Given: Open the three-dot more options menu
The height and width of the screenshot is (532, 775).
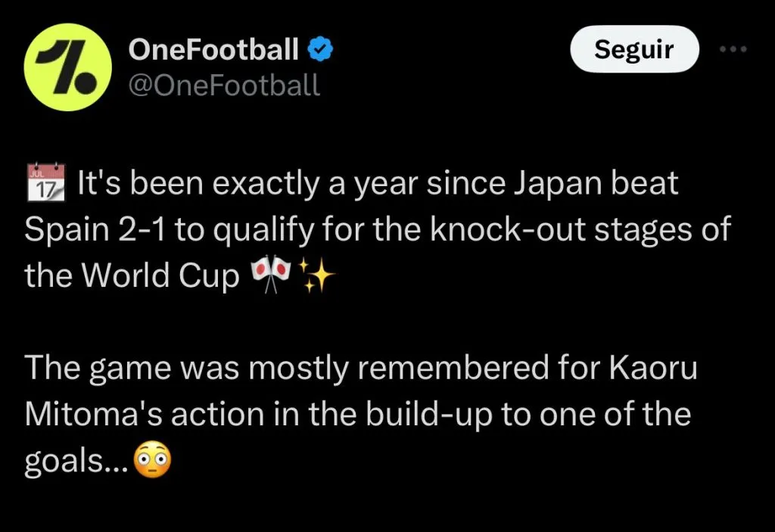Looking at the screenshot, I should pos(732,50).
